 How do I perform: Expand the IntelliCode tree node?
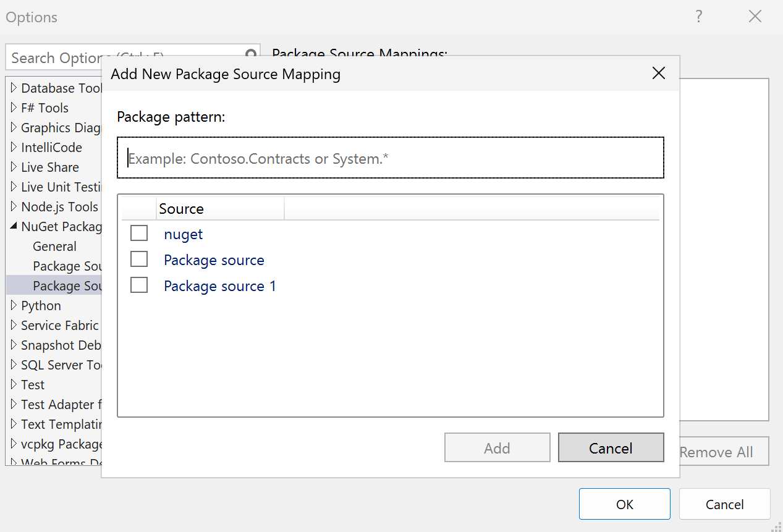coord(14,148)
